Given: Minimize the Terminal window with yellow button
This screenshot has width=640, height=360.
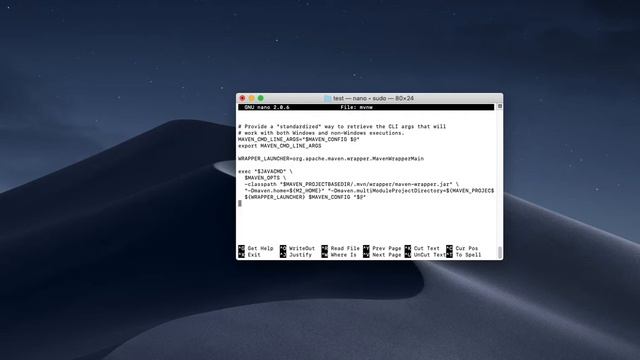Looking at the screenshot, I should tap(251, 98).
